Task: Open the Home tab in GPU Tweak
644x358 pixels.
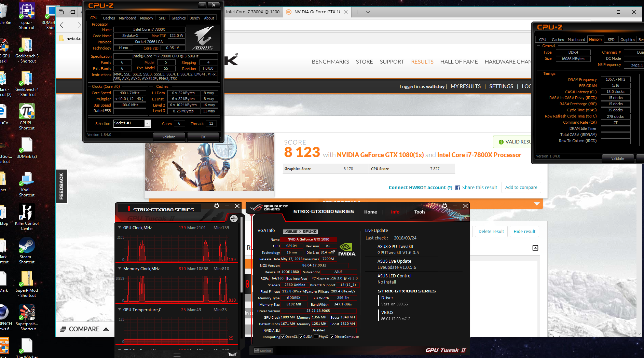Action: (370, 212)
